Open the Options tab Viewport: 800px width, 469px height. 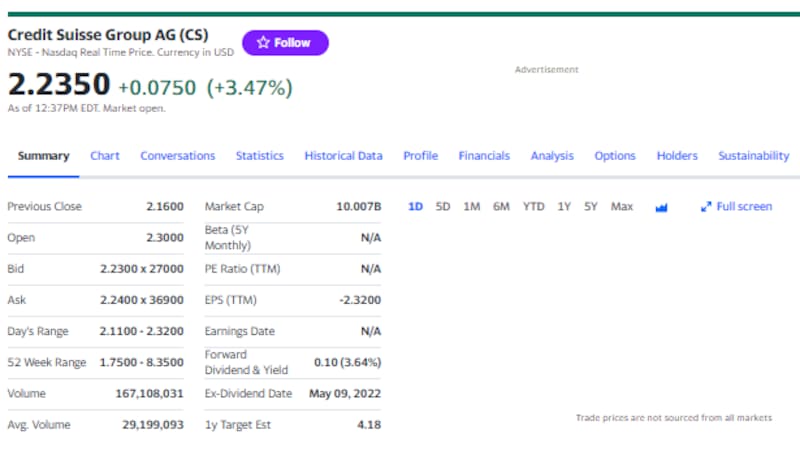click(615, 156)
